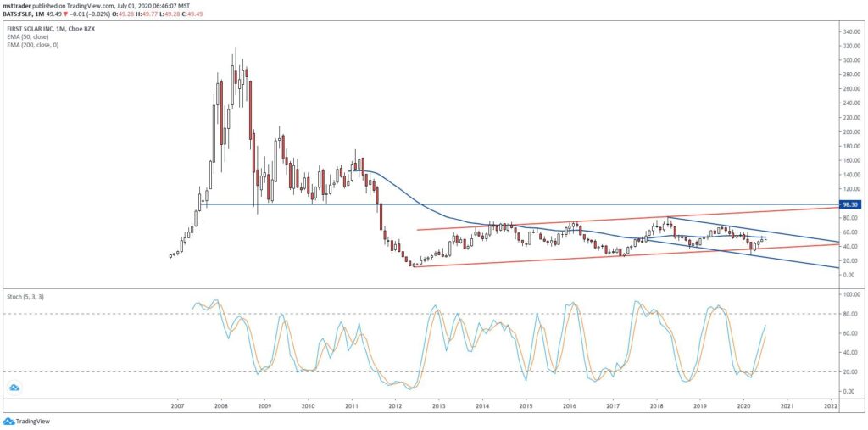Click the 60.00 stochastic axis label
Image resolution: width=868 pixels, height=430 pixels.
852,333
